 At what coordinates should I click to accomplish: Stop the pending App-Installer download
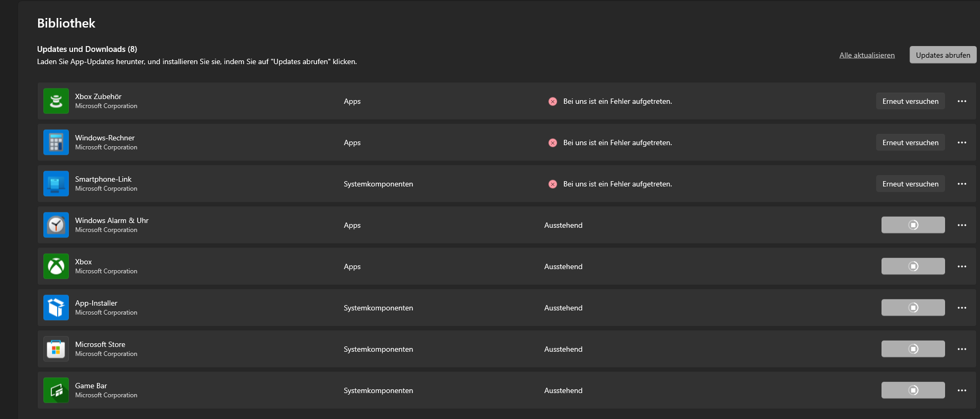(913, 308)
